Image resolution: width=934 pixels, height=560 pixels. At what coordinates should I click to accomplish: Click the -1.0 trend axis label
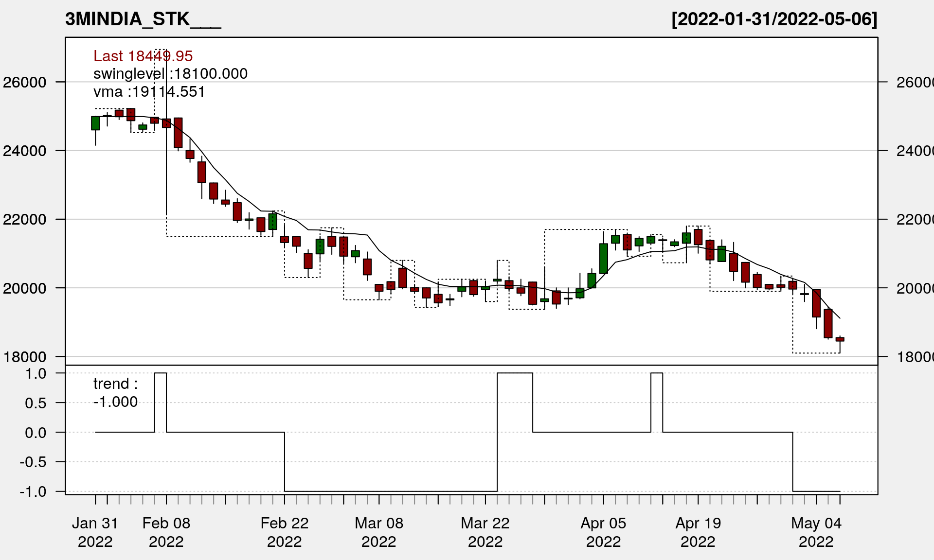pyautogui.click(x=33, y=491)
